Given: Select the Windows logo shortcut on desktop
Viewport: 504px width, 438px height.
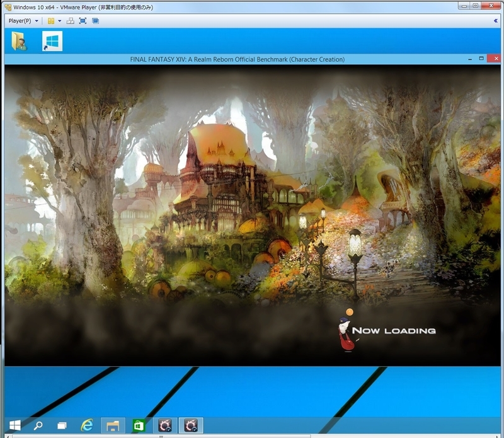Looking at the screenshot, I should point(52,41).
